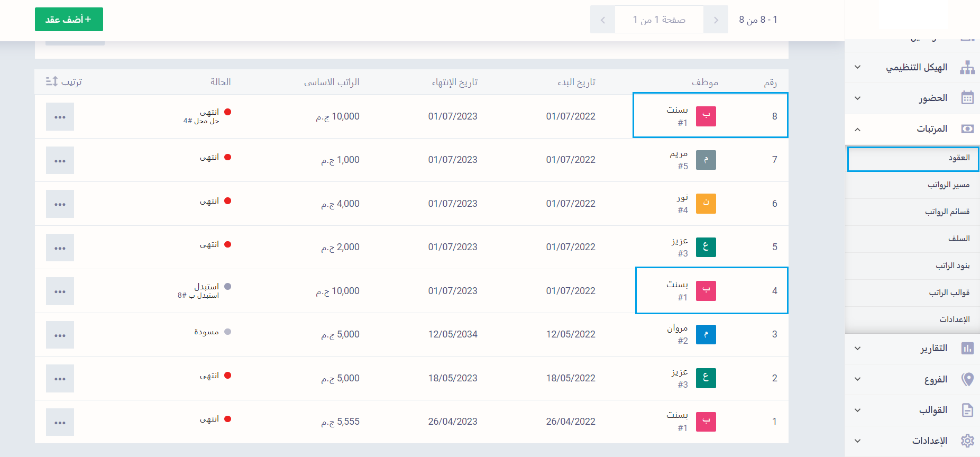Click the branches location pin icon
This screenshot has width=980, height=457.
coord(967,379)
